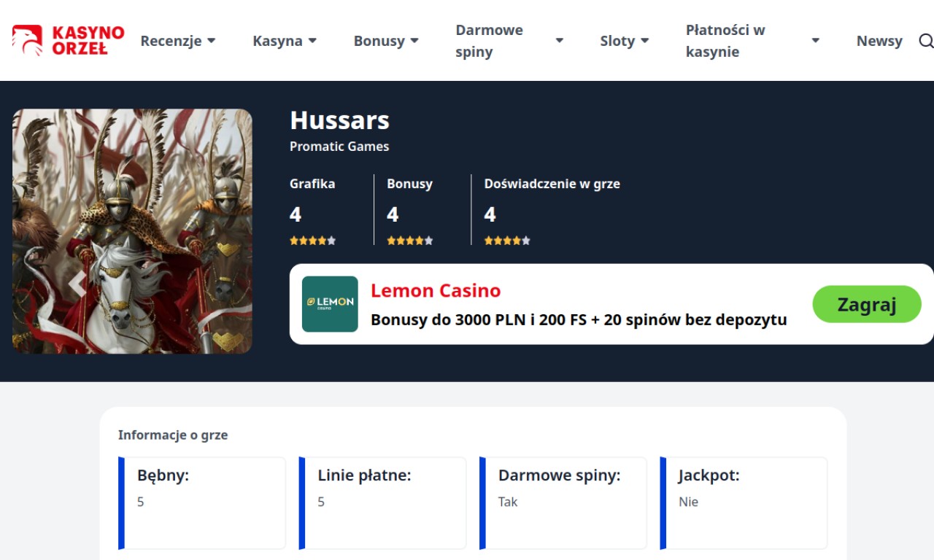Open the Kasyna menu item
Screen dimensions: 934x560
(277, 41)
